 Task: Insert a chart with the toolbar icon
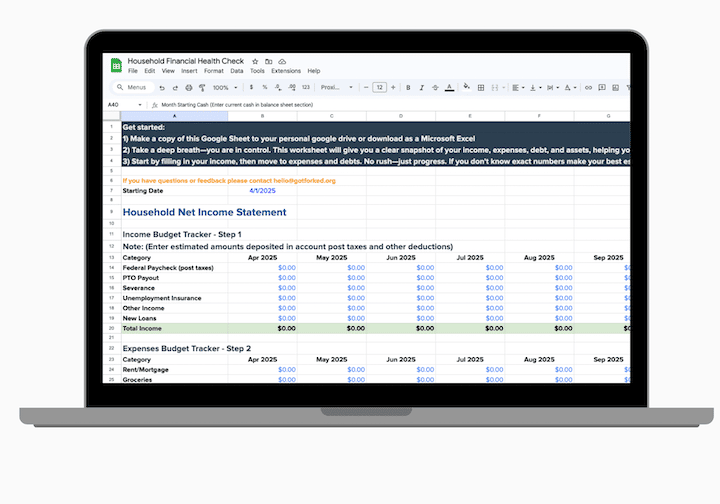[x=615, y=88]
